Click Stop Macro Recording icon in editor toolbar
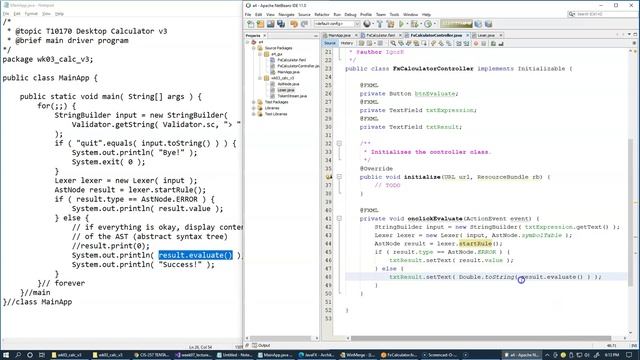Viewport: 640px width, 360px height. tap(484, 43)
